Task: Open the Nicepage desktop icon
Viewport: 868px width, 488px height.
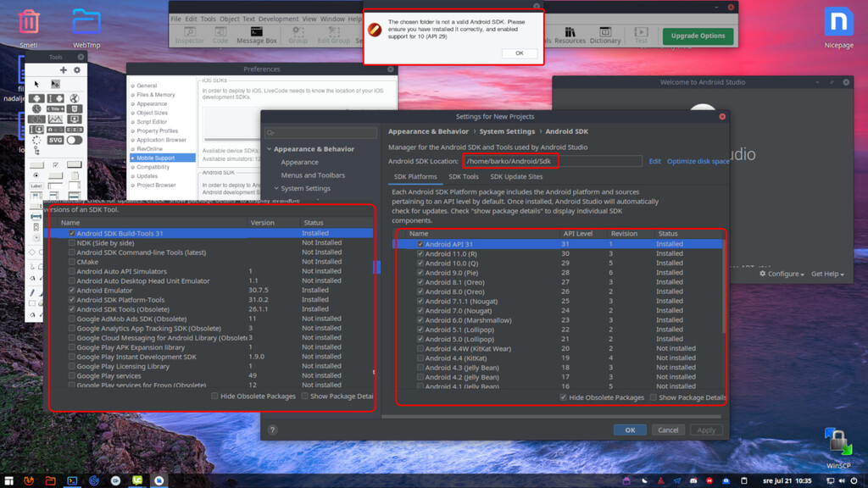Action: (x=838, y=26)
